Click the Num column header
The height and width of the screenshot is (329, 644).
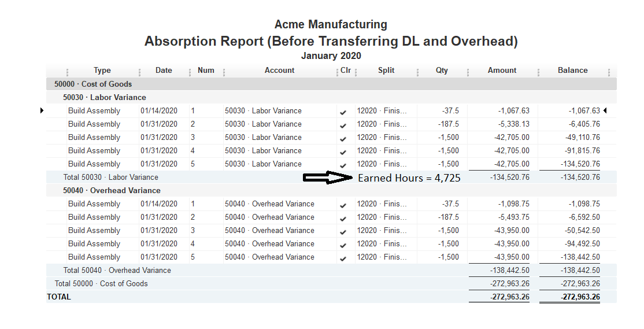coord(206,70)
